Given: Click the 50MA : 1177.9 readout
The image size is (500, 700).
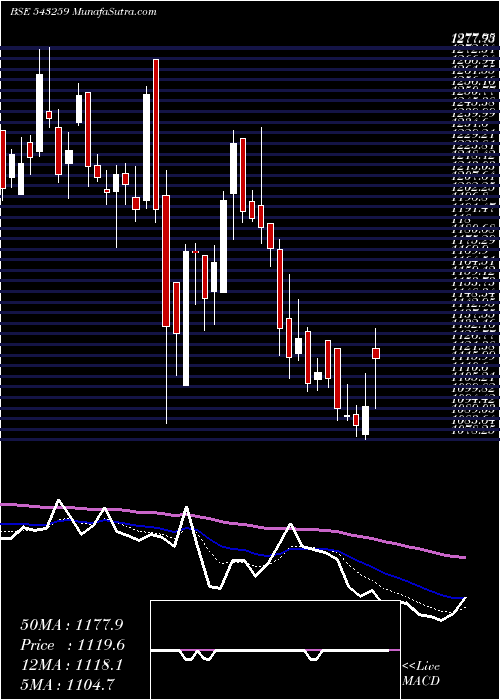Looking at the screenshot, I should tap(71, 625).
